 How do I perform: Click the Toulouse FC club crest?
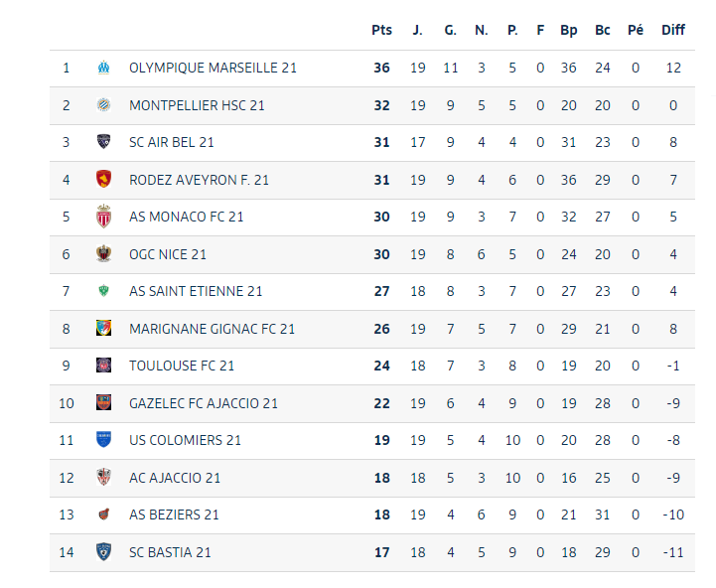[103, 366]
